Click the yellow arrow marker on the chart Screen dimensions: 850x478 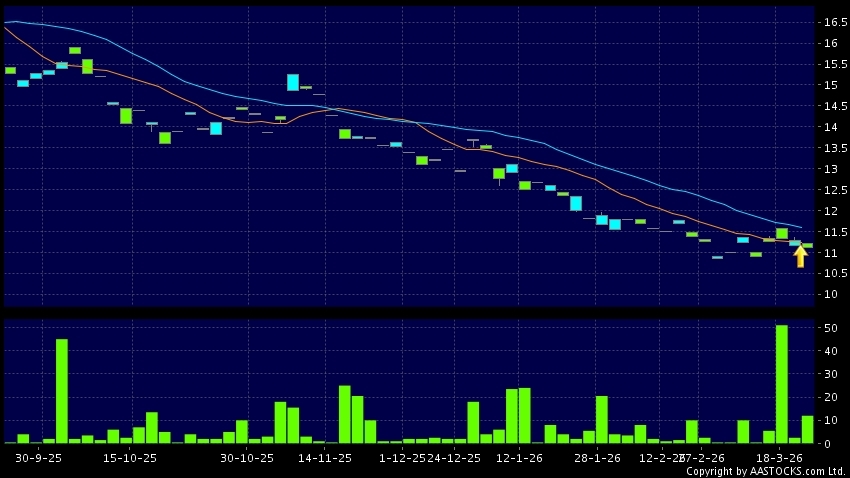click(x=800, y=257)
